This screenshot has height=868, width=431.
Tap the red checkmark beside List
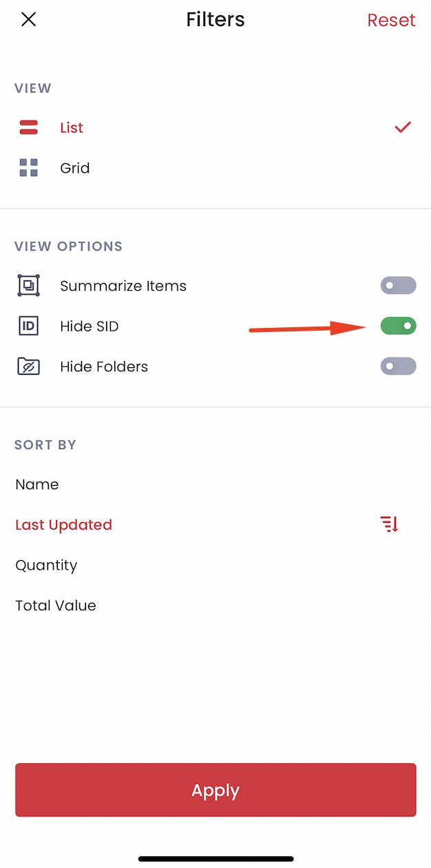pos(403,127)
